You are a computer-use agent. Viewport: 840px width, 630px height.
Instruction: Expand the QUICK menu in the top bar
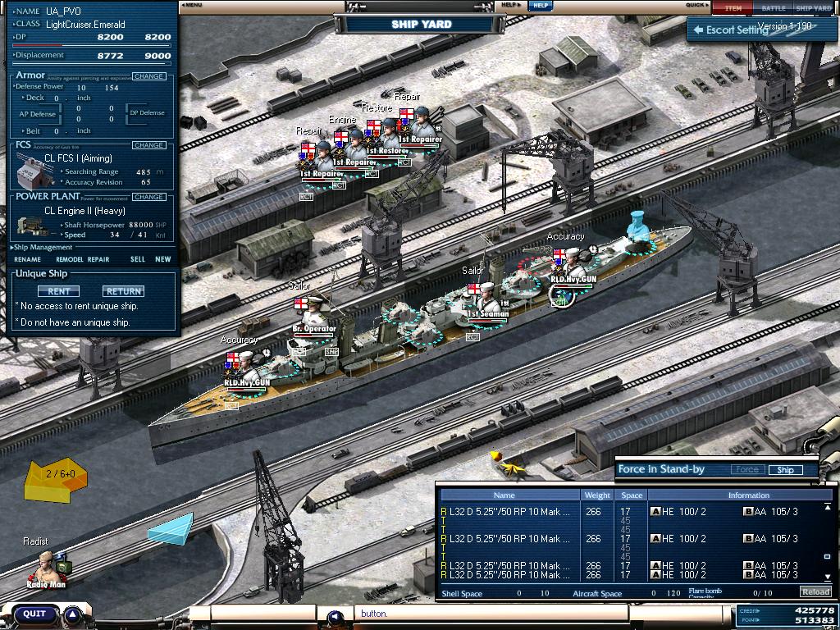point(697,5)
